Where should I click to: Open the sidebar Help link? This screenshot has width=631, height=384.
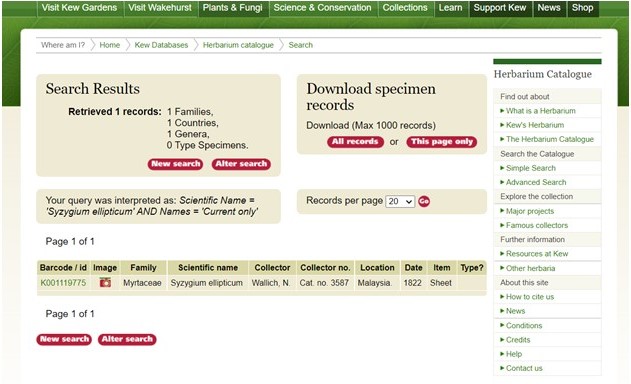coord(514,354)
